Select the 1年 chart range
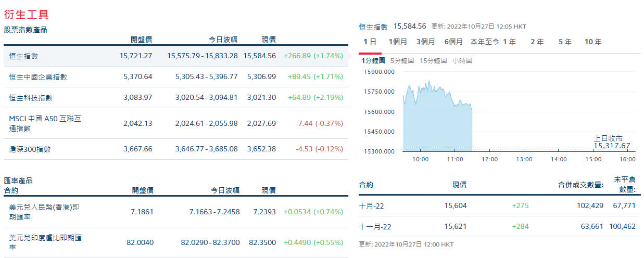 (x=510, y=42)
